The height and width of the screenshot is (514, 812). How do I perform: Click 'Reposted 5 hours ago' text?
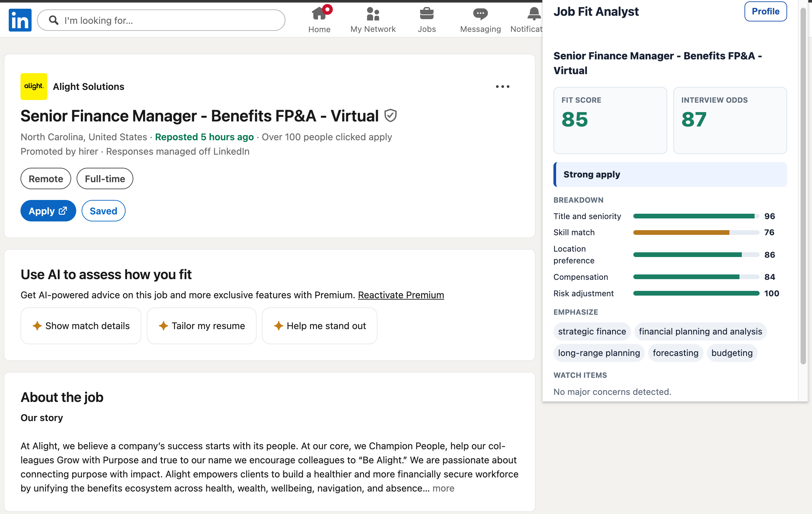point(205,137)
